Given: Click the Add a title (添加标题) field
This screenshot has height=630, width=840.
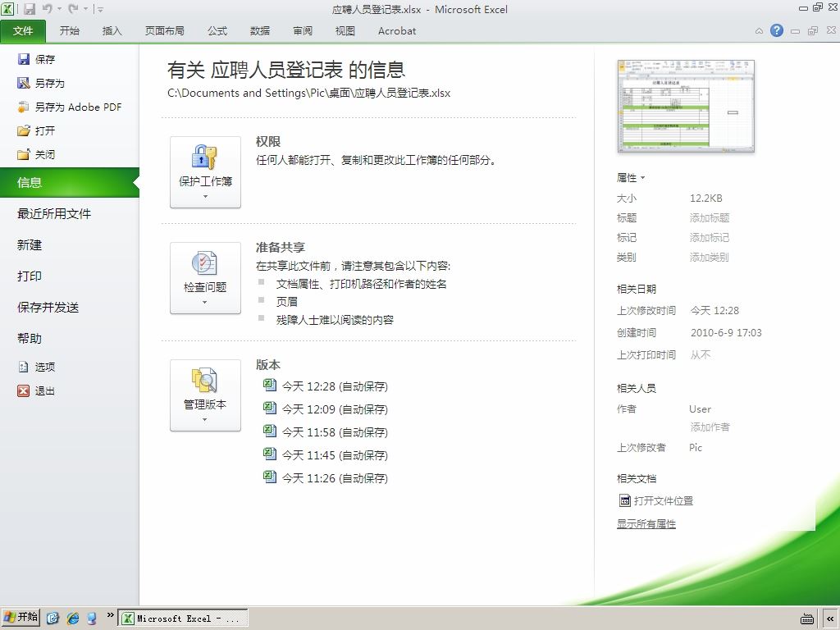Looking at the screenshot, I should pos(710,217).
